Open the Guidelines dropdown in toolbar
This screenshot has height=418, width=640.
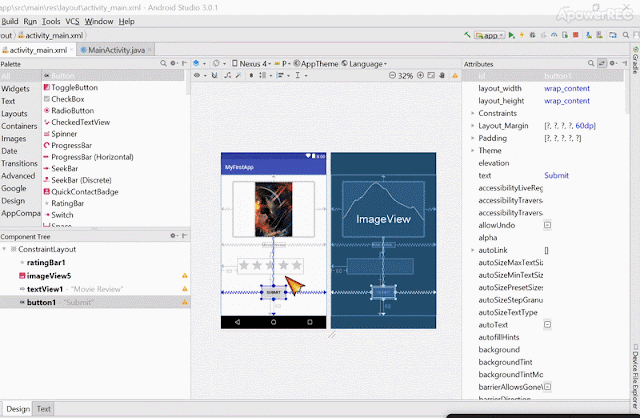[x=301, y=76]
